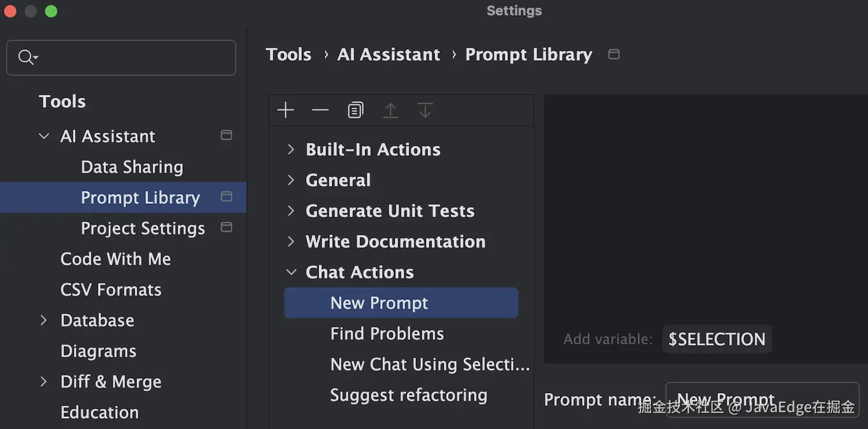Viewport: 868px width, 429px height.
Task: Click the remove prompt minus icon
Action: [320, 110]
